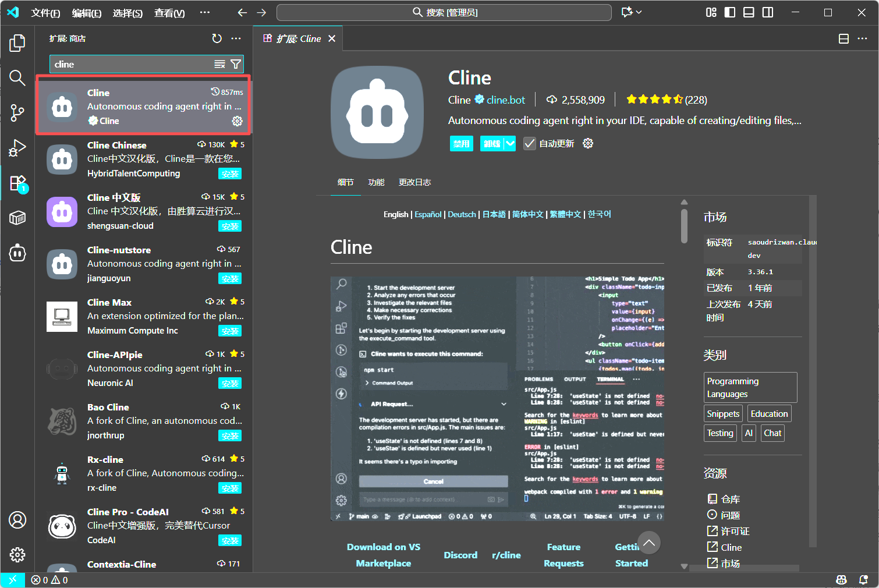Viewport: 879px width, 588px height.
Task: Open Discord link in readme
Action: (x=460, y=555)
